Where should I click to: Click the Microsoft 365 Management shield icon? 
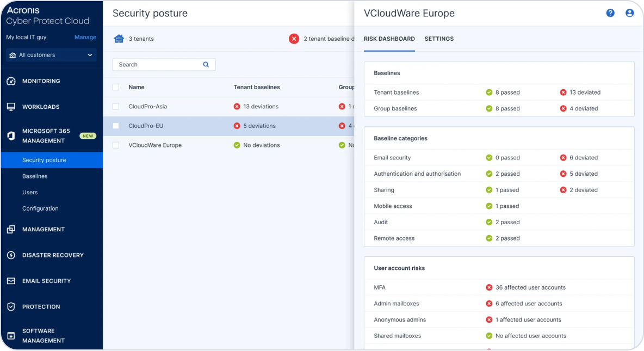[x=12, y=136]
